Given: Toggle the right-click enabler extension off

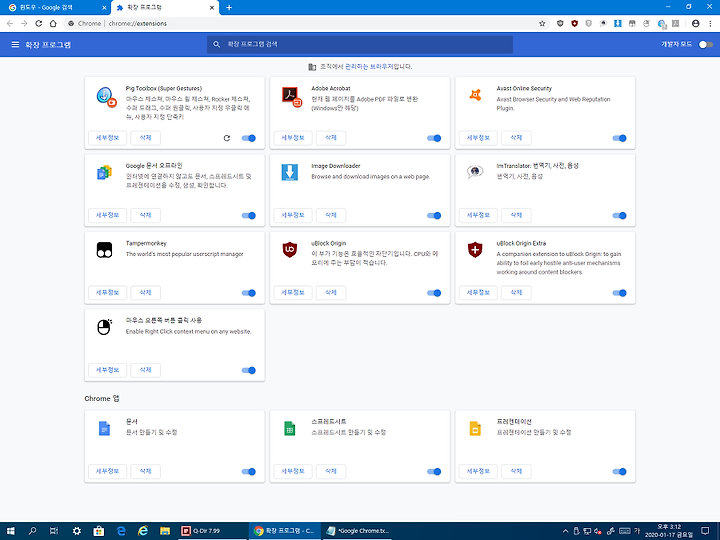Looking at the screenshot, I should click(x=249, y=371).
